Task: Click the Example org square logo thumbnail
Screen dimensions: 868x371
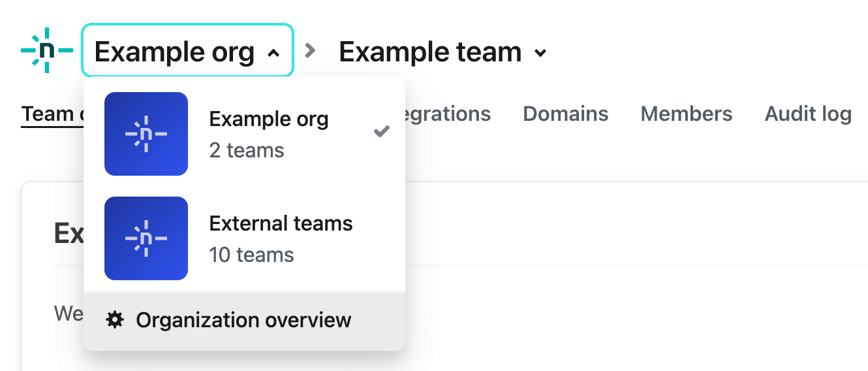Action: 146,134
